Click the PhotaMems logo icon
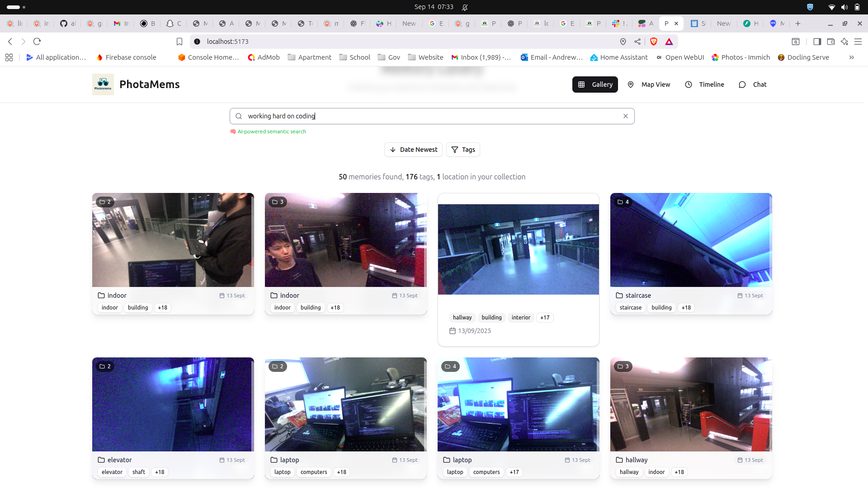Screen dimensions: 868x488 click(x=103, y=84)
